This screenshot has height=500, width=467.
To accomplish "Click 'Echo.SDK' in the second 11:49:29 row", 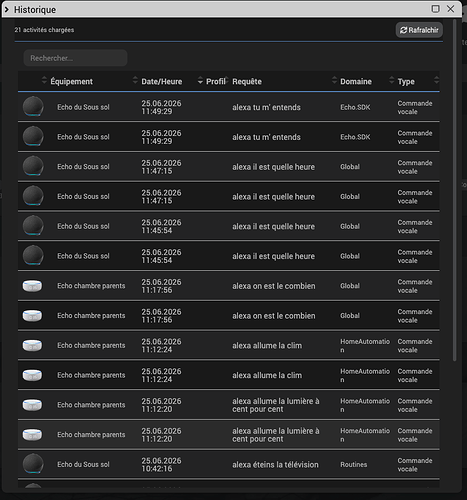I will coord(355,137).
